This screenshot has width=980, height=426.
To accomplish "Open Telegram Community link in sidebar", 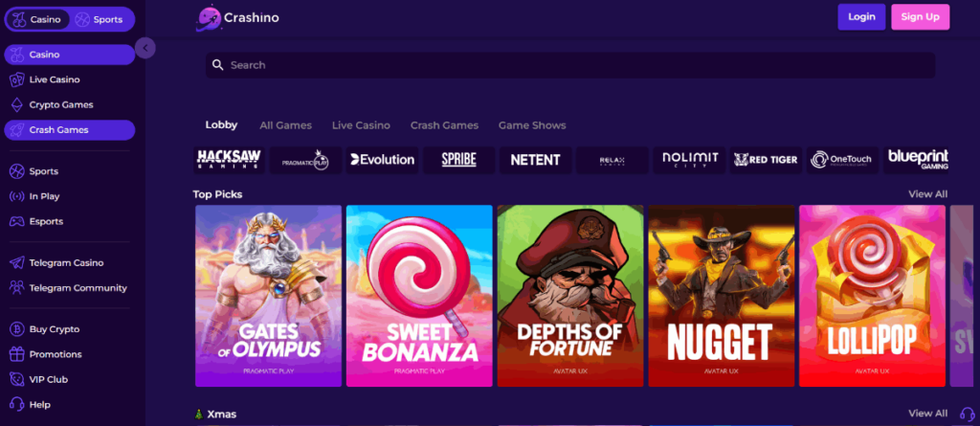I will 69,288.
